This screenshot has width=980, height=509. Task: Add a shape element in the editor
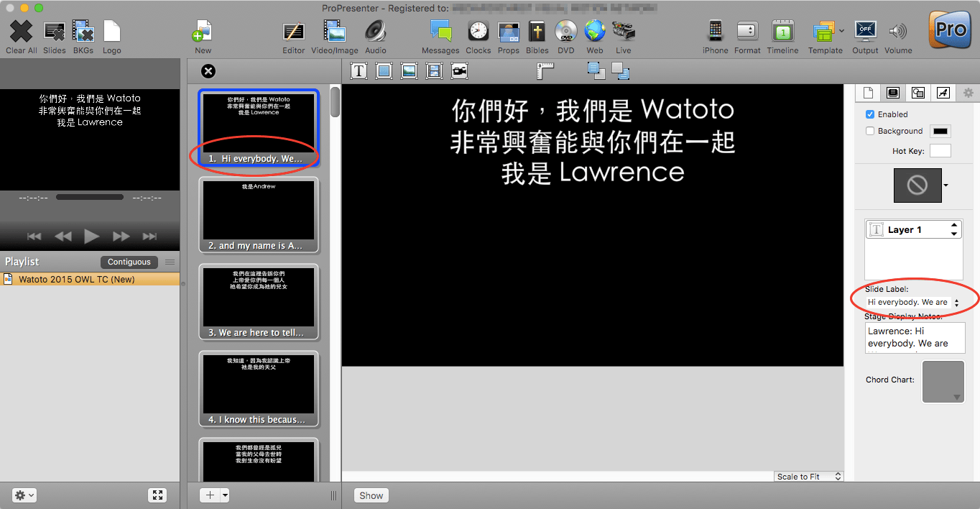(384, 70)
